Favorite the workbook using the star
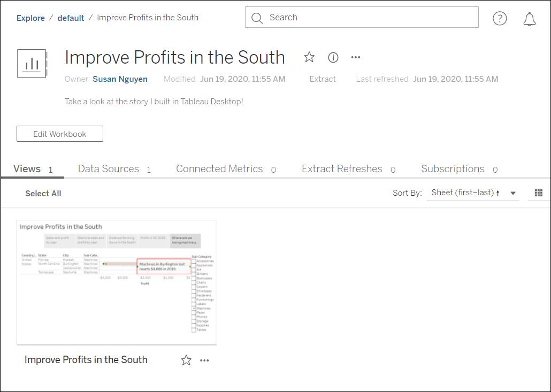 pos(309,57)
